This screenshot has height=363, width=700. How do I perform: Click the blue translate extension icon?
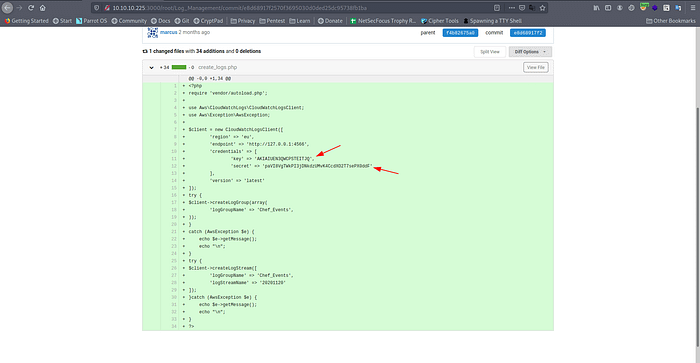coord(678,8)
